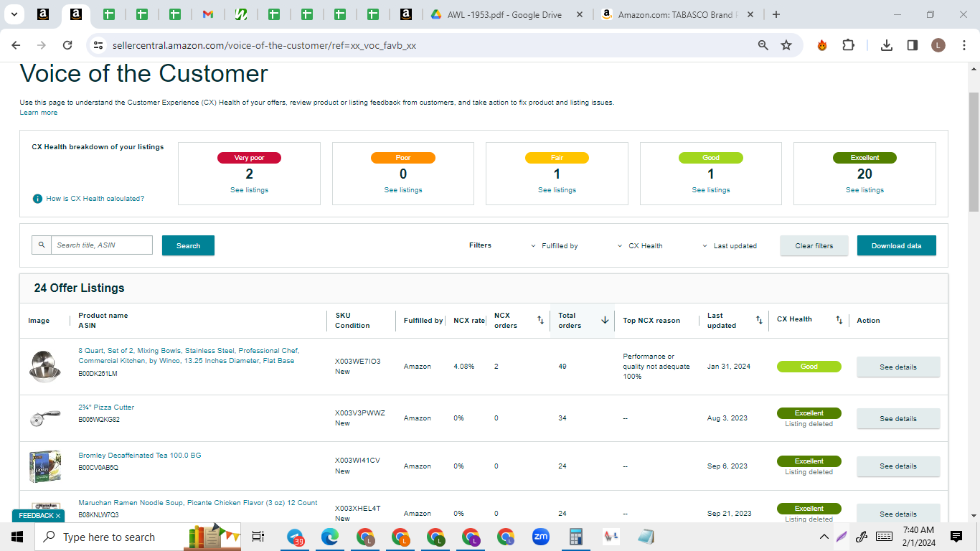
Task: Open the Chrome extensions puzzle icon
Action: click(x=848, y=45)
